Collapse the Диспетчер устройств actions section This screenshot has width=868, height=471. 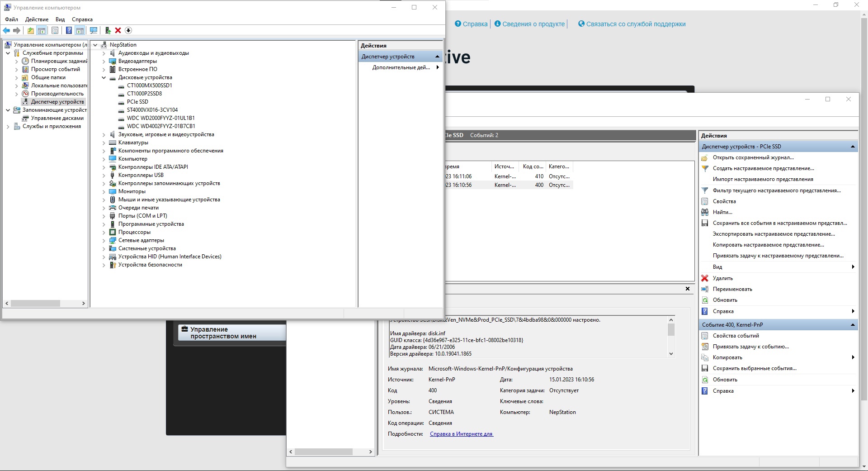click(x=437, y=57)
